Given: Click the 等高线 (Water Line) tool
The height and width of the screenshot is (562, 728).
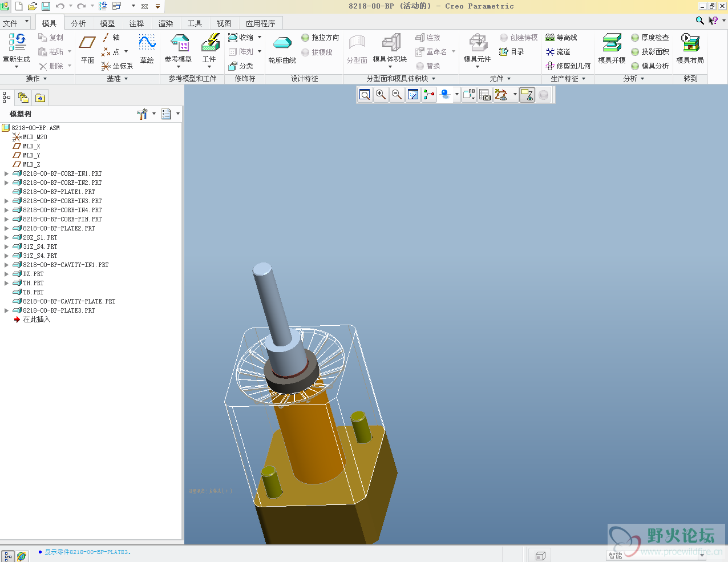Looking at the screenshot, I should click(561, 38).
